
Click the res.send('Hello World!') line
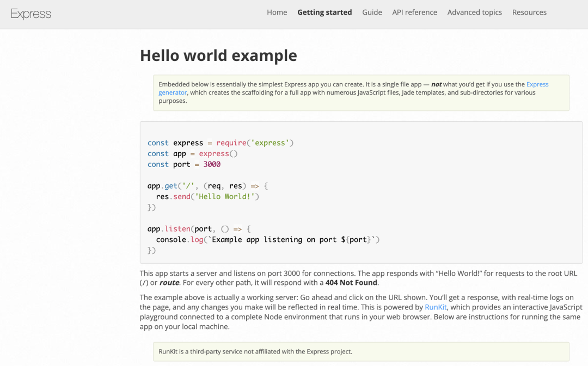pos(207,196)
